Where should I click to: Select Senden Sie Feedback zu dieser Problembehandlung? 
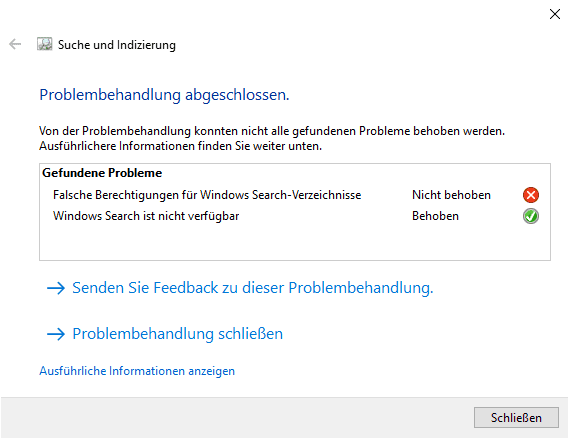tap(252, 288)
